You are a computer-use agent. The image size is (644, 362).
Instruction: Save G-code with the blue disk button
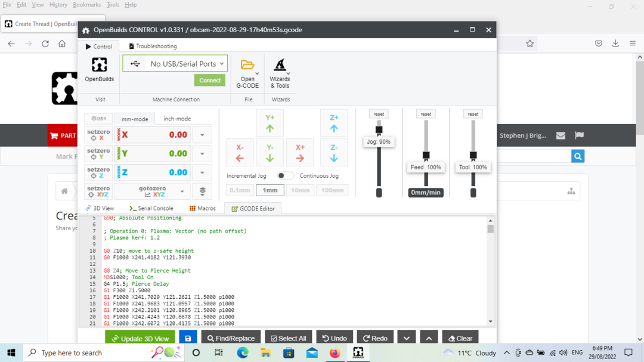(188, 338)
